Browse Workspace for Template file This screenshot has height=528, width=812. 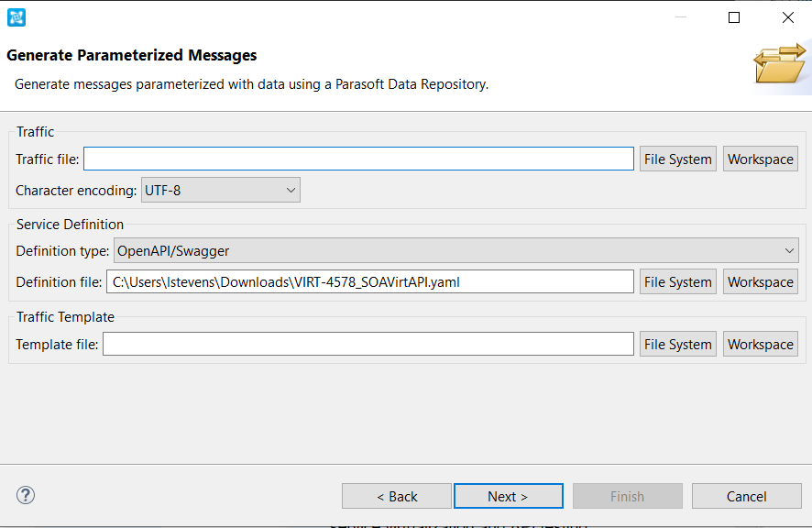pos(760,344)
